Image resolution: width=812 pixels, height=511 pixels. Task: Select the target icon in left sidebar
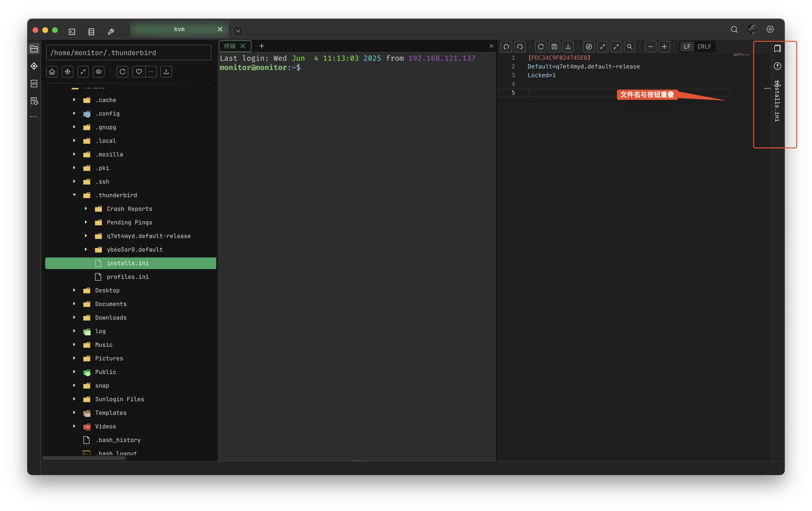(x=34, y=66)
